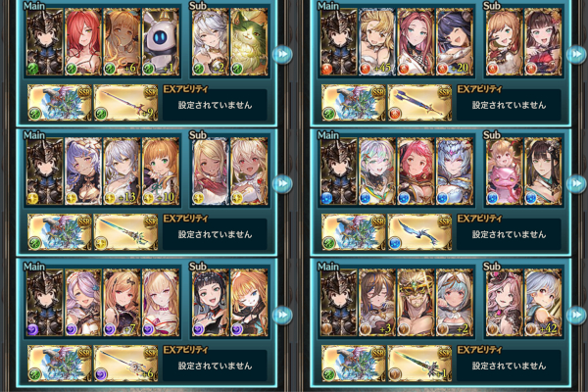The image size is (588, 392).
Task: Select the fire spear weapon with red element icon
Action: pyautogui.click(x=419, y=102)
